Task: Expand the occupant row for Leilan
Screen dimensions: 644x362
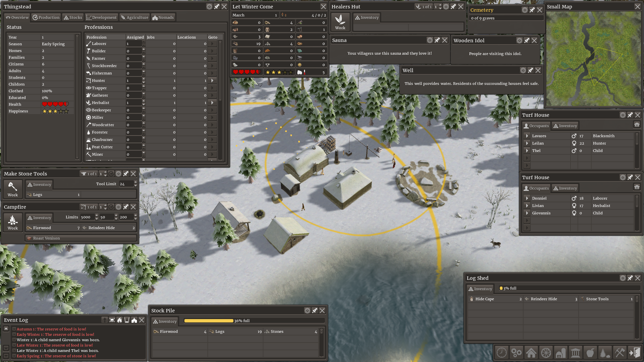Action: [x=527, y=143]
